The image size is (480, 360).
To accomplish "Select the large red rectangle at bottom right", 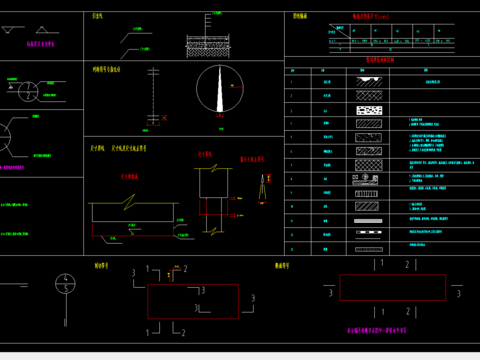I will (x=393, y=288).
